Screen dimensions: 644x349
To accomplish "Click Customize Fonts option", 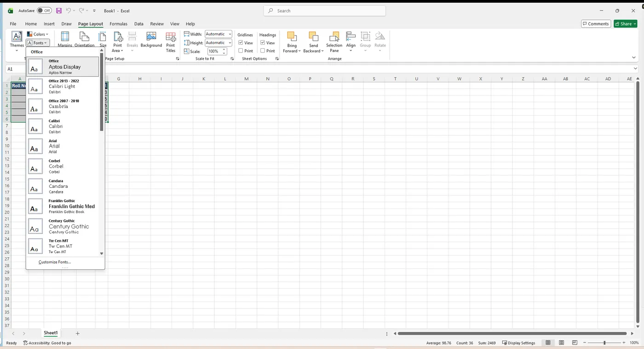I will point(55,262).
